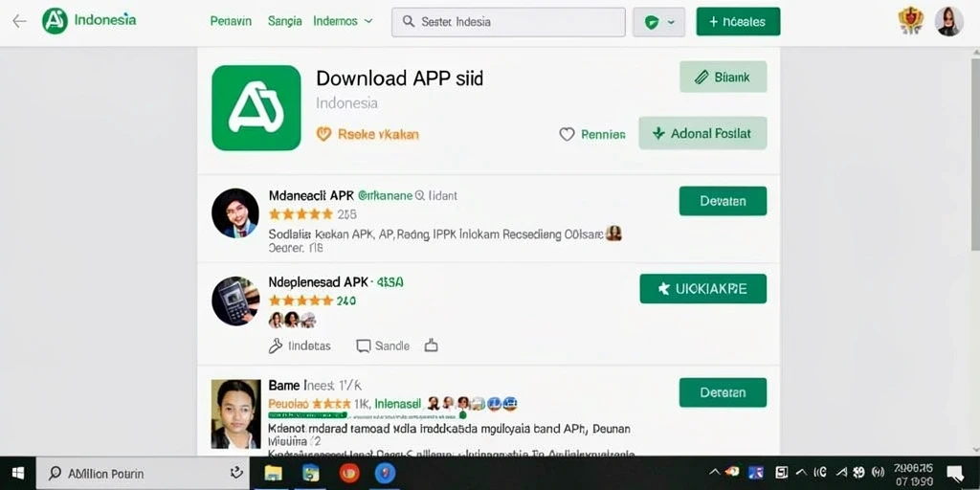Screen dimensions: 980x490
Task: Click the Rseke vkakan link
Action: [378, 134]
